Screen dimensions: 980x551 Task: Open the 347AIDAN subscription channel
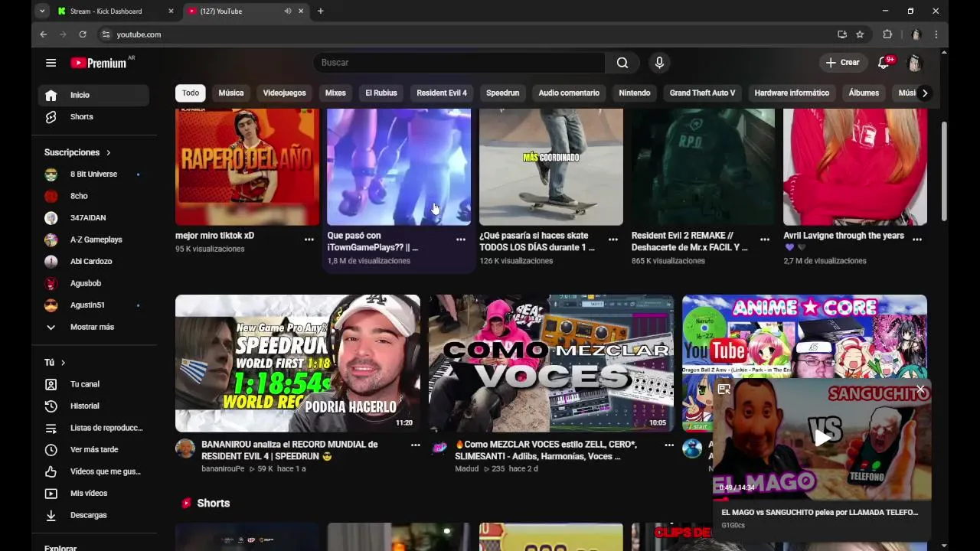(x=93, y=218)
